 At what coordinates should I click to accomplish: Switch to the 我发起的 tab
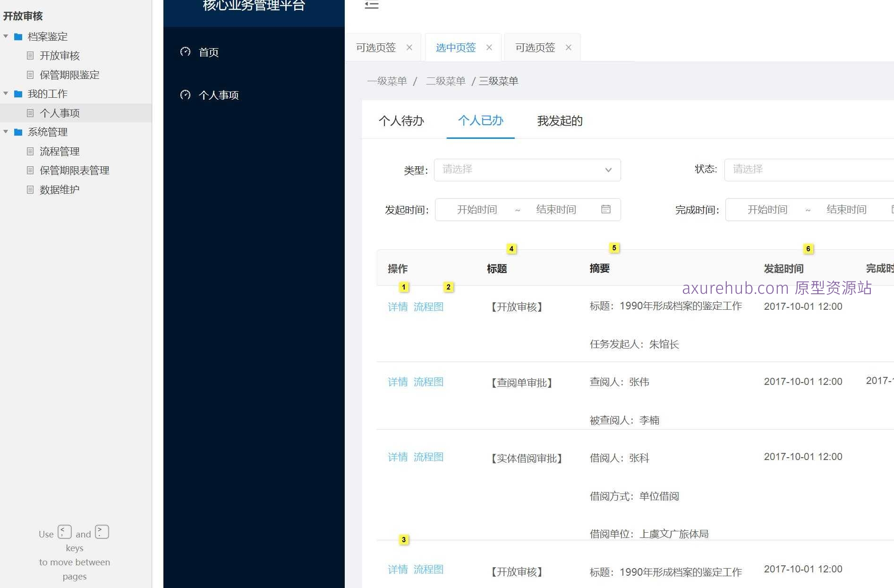point(560,121)
